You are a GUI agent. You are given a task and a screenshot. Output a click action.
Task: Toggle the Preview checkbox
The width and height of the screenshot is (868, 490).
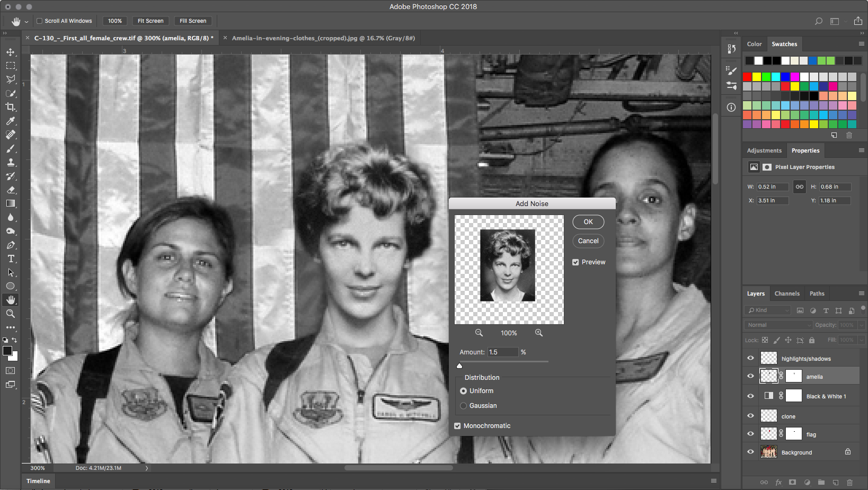click(575, 262)
